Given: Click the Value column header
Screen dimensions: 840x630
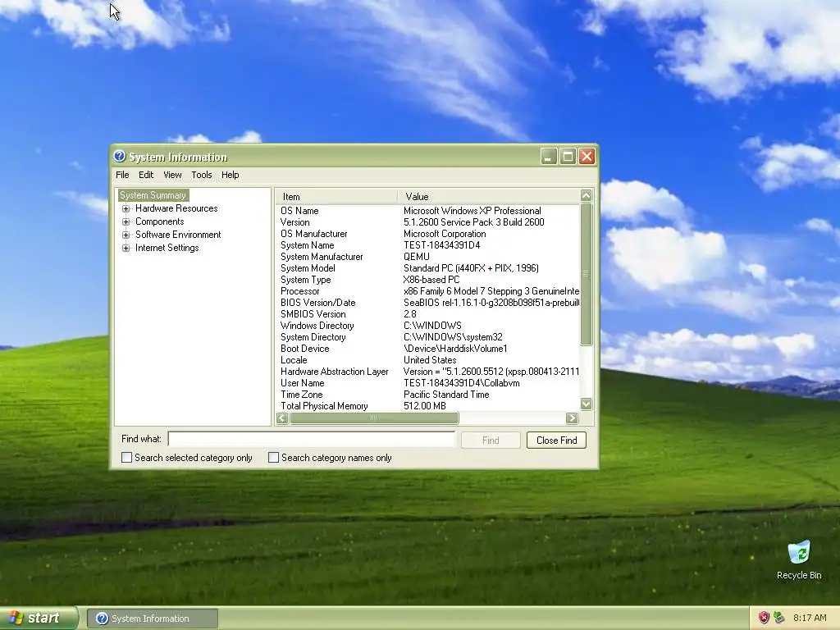Looking at the screenshot, I should click(489, 197).
